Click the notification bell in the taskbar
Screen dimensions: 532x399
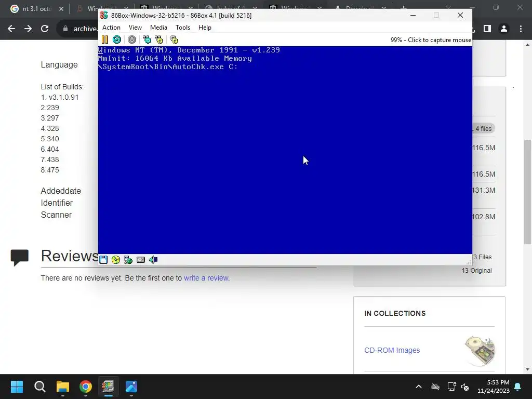[x=518, y=387]
